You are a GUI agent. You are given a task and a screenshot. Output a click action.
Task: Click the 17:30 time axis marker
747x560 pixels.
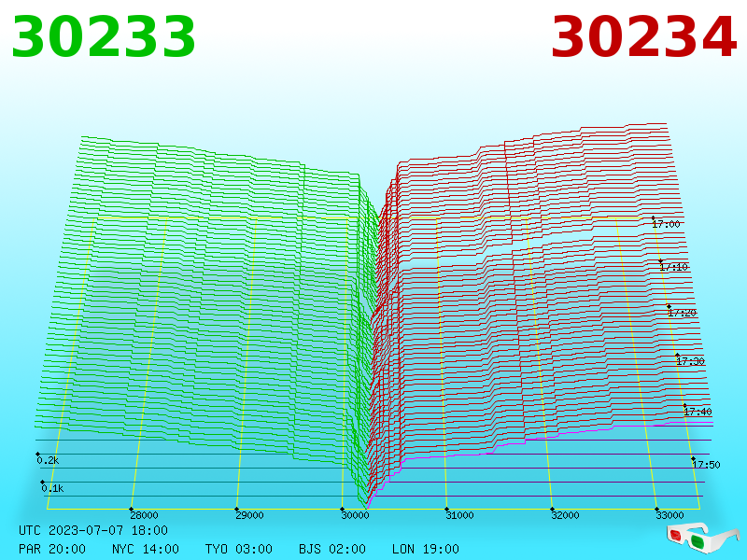pyautogui.click(x=690, y=361)
